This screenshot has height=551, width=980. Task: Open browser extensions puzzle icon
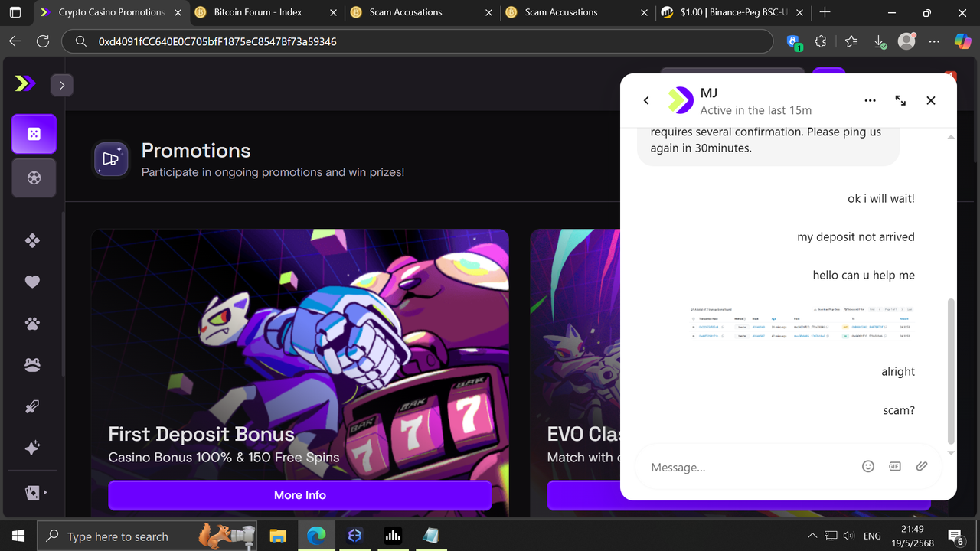tap(821, 41)
